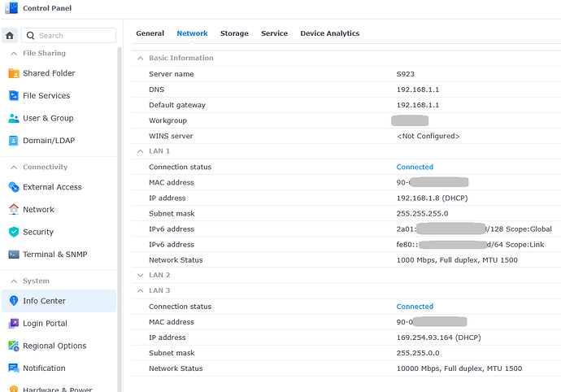Collapse the Basic Information section
Image resolution: width=561 pixels, height=392 pixels.
pos(140,59)
